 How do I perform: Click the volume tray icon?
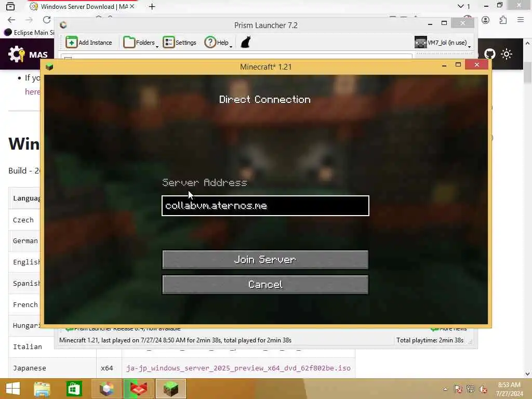483,389
